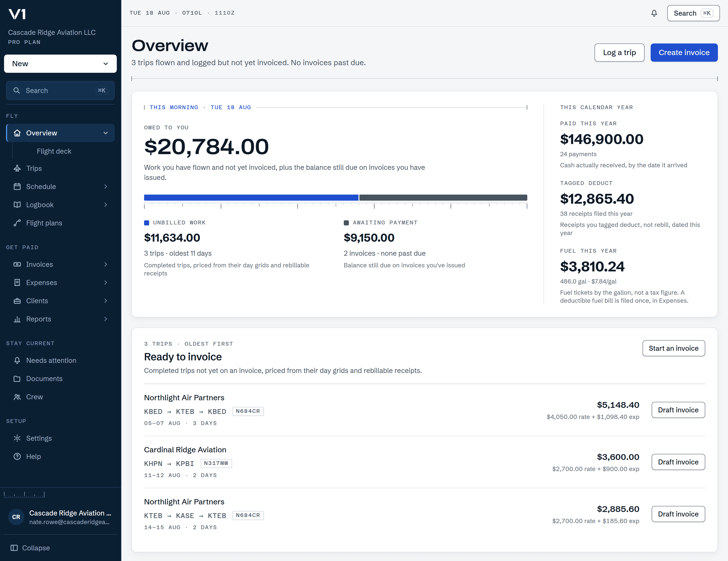728x561 pixels.
Task: Click the CR account avatar
Action: pos(16,517)
